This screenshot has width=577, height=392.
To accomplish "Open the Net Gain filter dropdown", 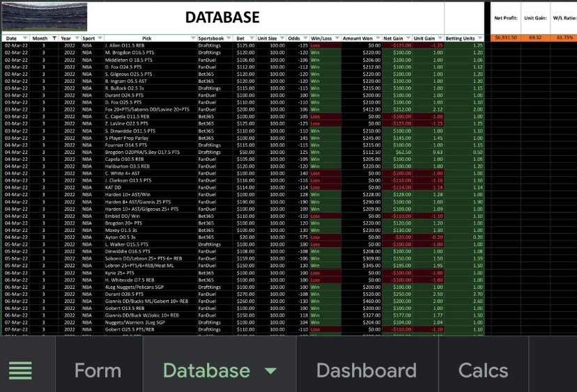I will [408, 38].
